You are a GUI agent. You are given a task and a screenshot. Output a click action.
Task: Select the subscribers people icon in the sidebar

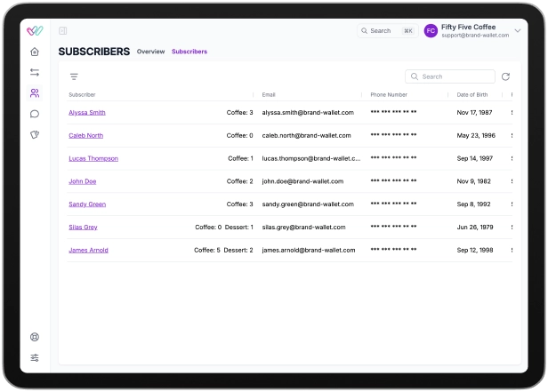point(35,92)
